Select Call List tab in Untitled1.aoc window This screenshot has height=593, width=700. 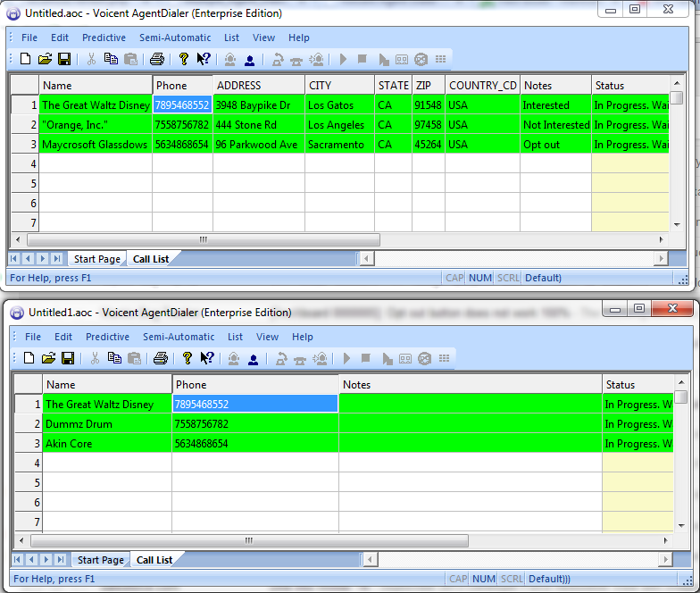[x=154, y=560]
